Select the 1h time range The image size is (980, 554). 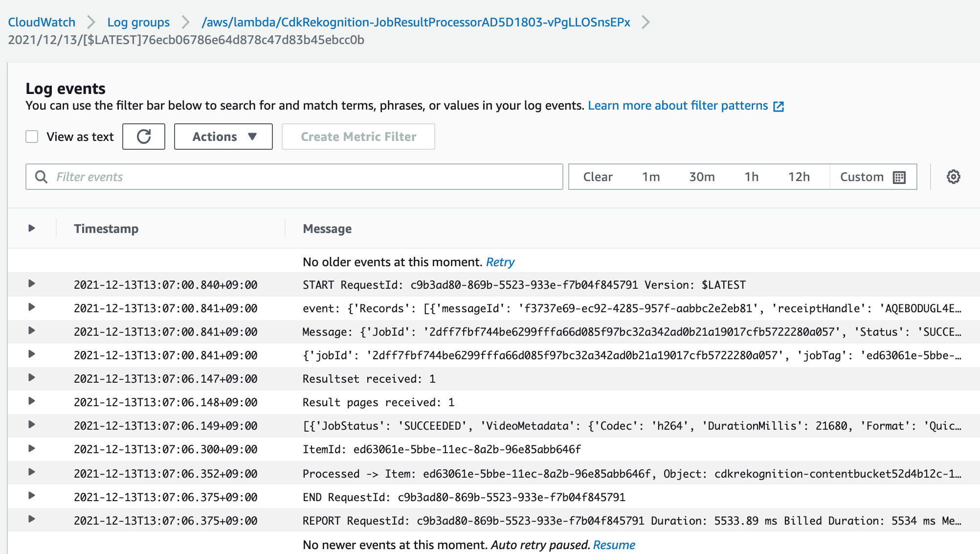(752, 177)
